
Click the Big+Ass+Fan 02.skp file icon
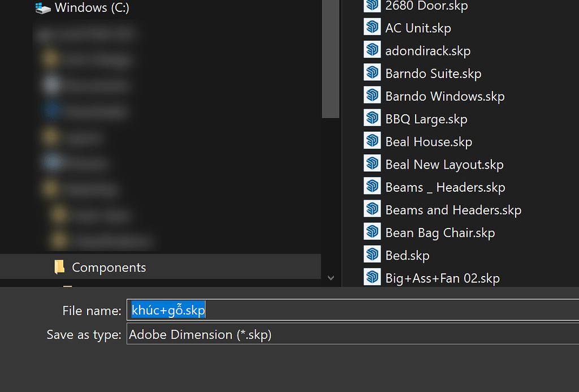click(372, 277)
